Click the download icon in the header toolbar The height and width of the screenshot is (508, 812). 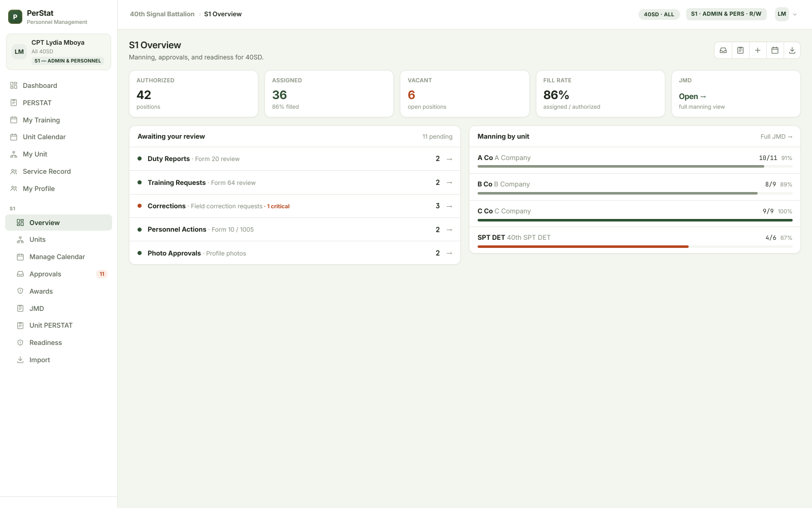coord(792,50)
